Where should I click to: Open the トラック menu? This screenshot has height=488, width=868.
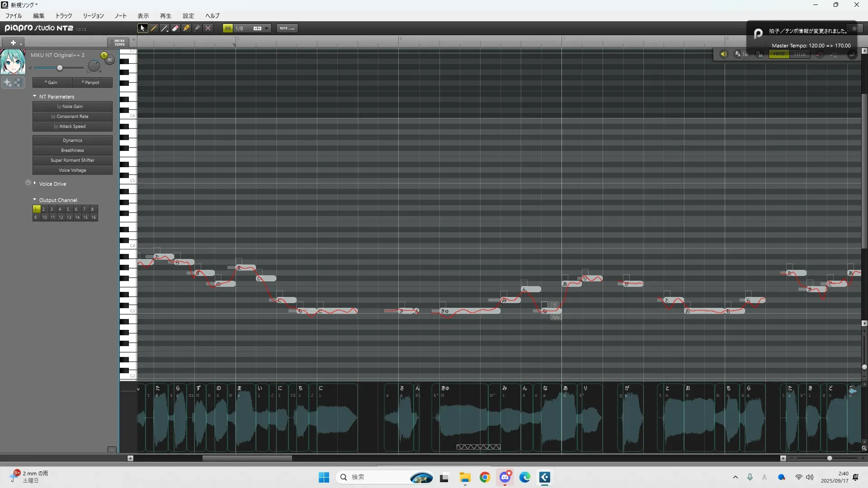pos(64,15)
